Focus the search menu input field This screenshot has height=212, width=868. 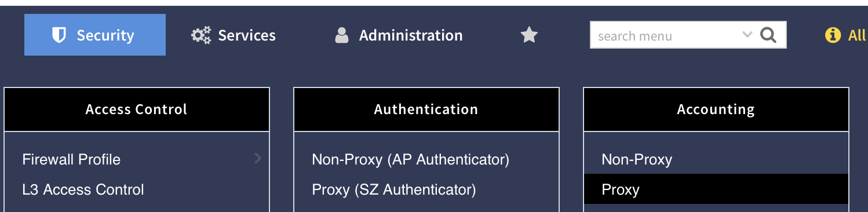click(666, 35)
